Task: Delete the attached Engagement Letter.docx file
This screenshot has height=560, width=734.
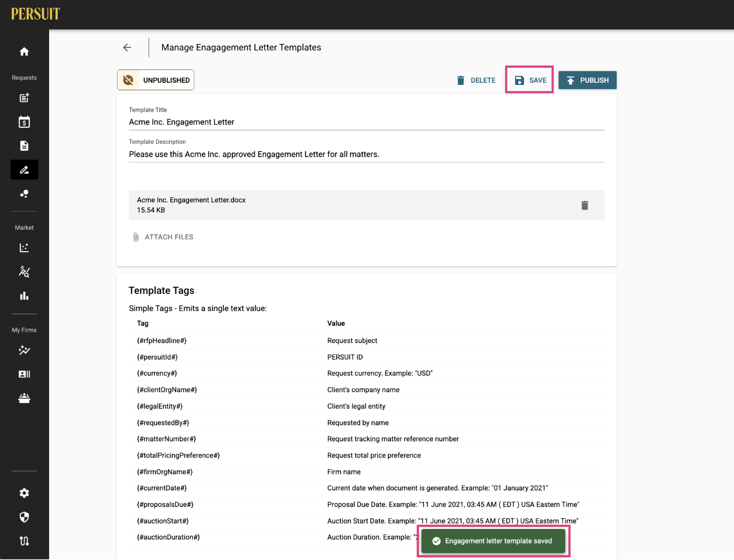Action: point(584,205)
